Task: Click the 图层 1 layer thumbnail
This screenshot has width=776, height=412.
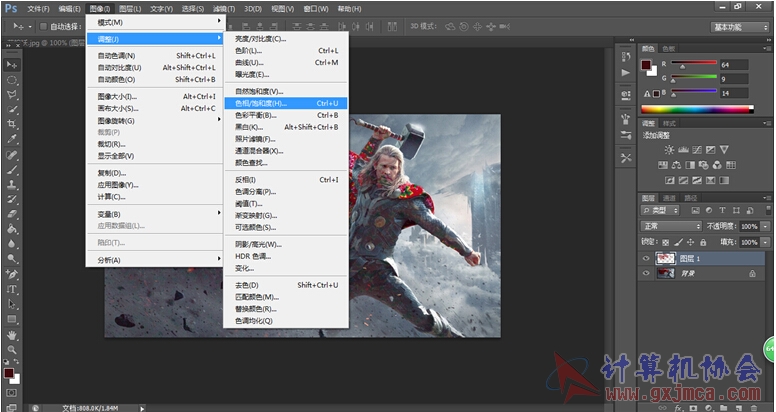Action: coord(665,258)
